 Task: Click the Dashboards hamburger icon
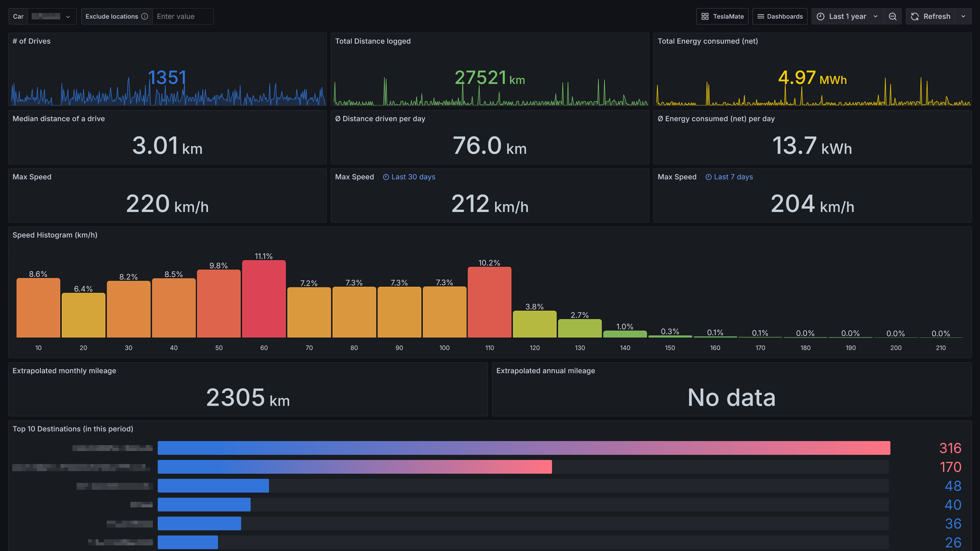pyautogui.click(x=761, y=16)
